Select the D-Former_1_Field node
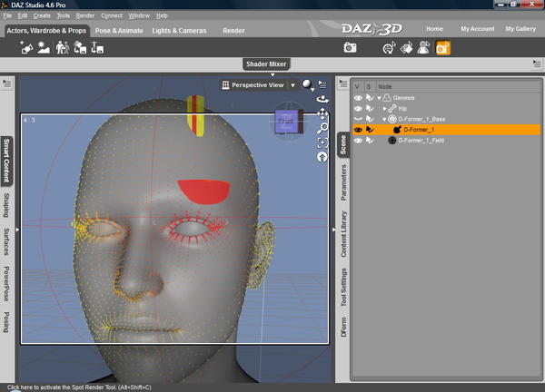Screen dimensions: 545x392 pyautogui.click(x=421, y=141)
